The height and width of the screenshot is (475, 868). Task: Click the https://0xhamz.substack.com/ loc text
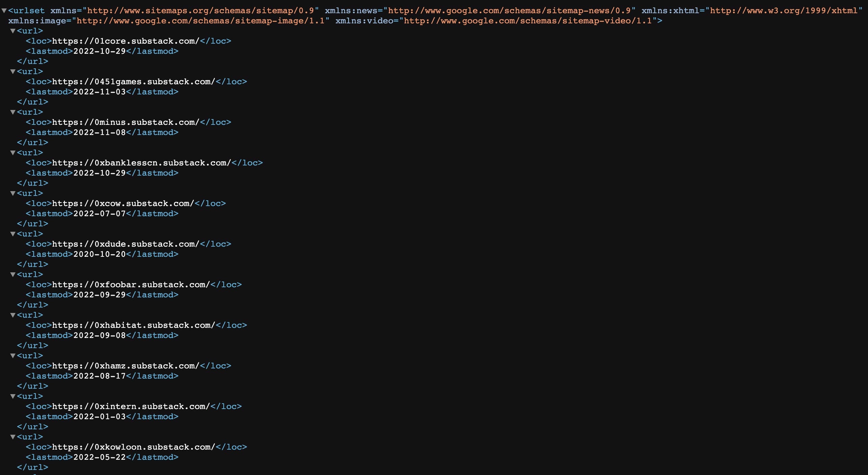126,366
